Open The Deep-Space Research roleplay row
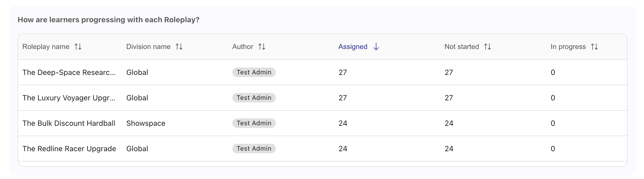 (323, 72)
